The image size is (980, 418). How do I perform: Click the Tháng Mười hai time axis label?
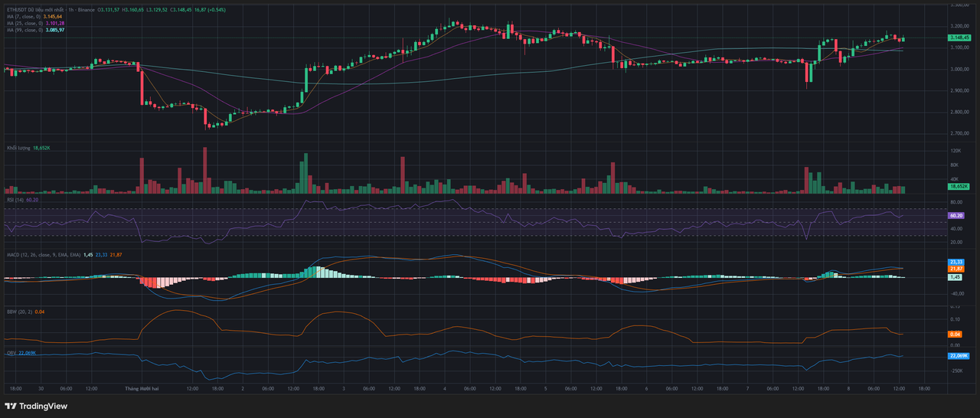click(141, 389)
